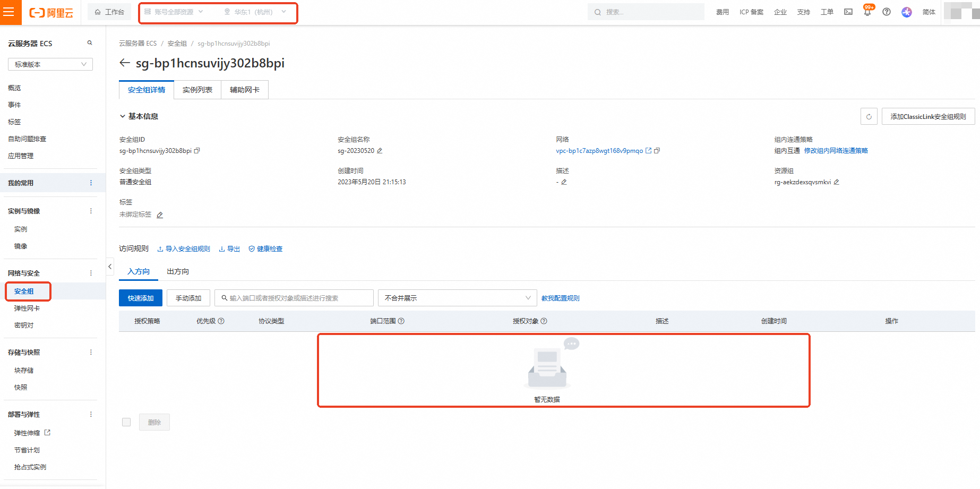Focus the top bar 搜索 field

[646, 12]
